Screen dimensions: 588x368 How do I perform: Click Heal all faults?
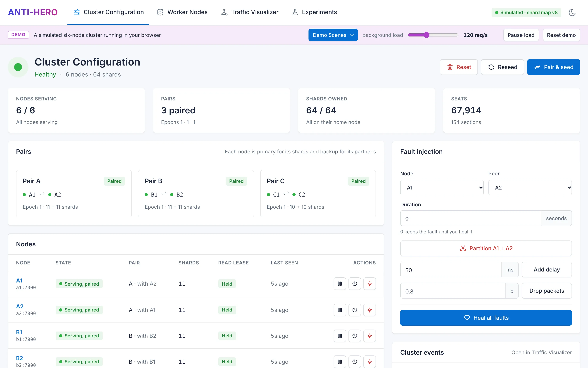[x=486, y=318]
